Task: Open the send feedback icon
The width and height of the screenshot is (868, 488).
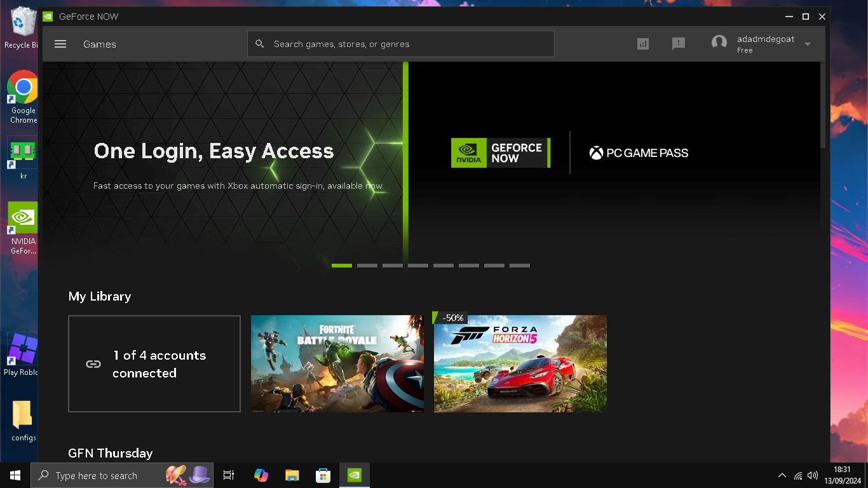Action: click(x=679, y=44)
